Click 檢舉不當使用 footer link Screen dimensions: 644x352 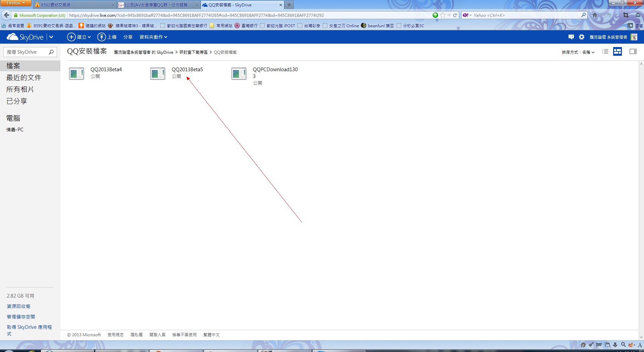click(x=184, y=335)
